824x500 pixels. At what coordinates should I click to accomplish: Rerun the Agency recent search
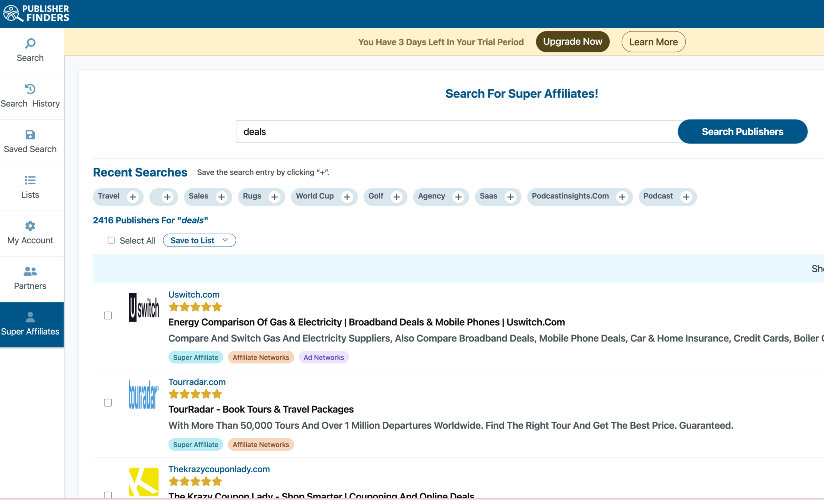[x=431, y=196]
